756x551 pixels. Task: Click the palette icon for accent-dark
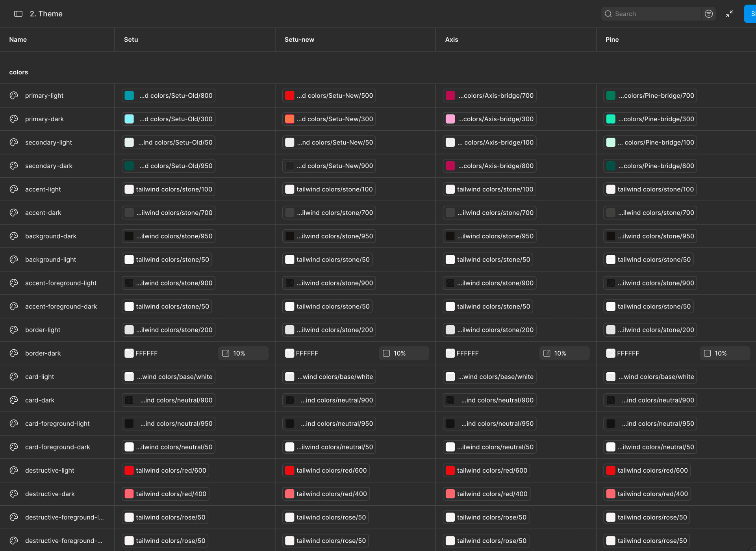point(14,213)
